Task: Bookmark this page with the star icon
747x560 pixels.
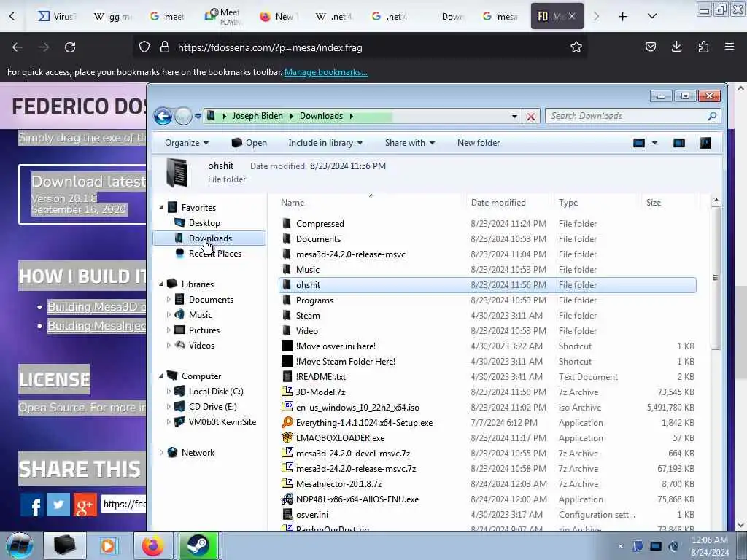Action: (x=576, y=47)
